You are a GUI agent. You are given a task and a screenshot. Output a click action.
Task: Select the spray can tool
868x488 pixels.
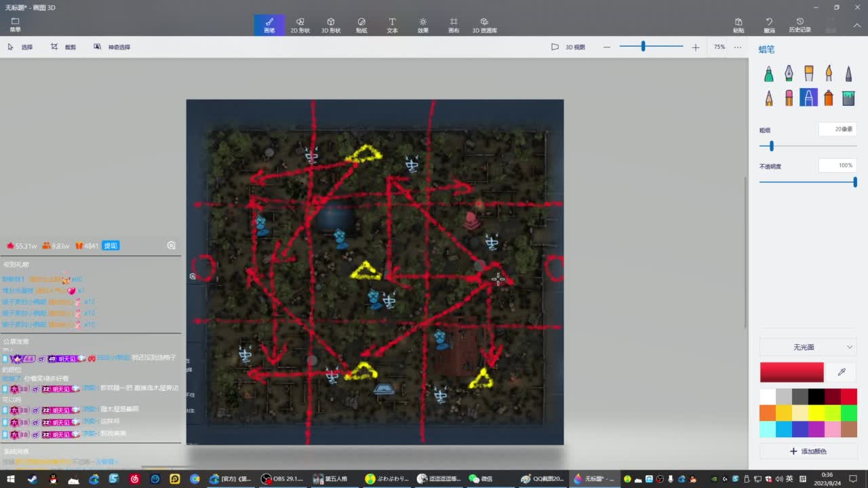(x=829, y=98)
